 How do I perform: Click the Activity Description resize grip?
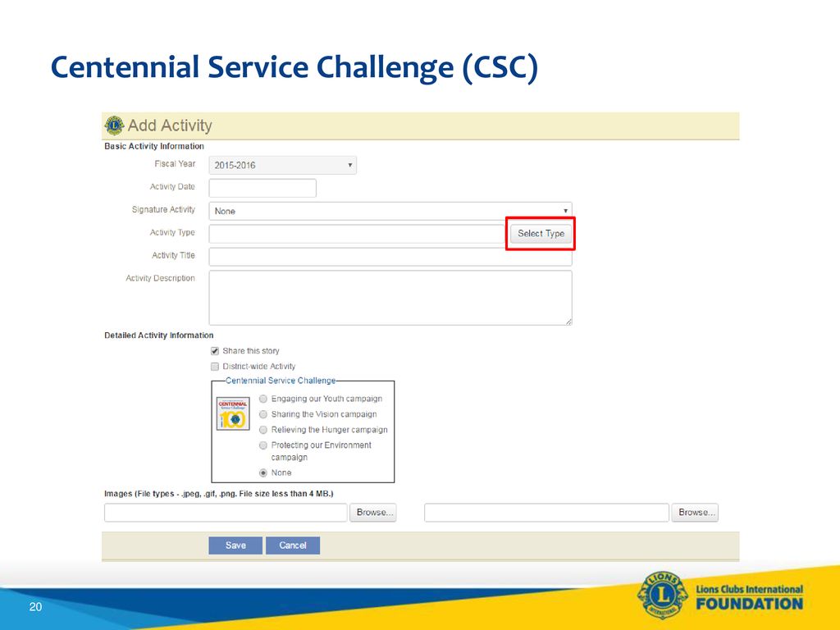tap(568, 321)
